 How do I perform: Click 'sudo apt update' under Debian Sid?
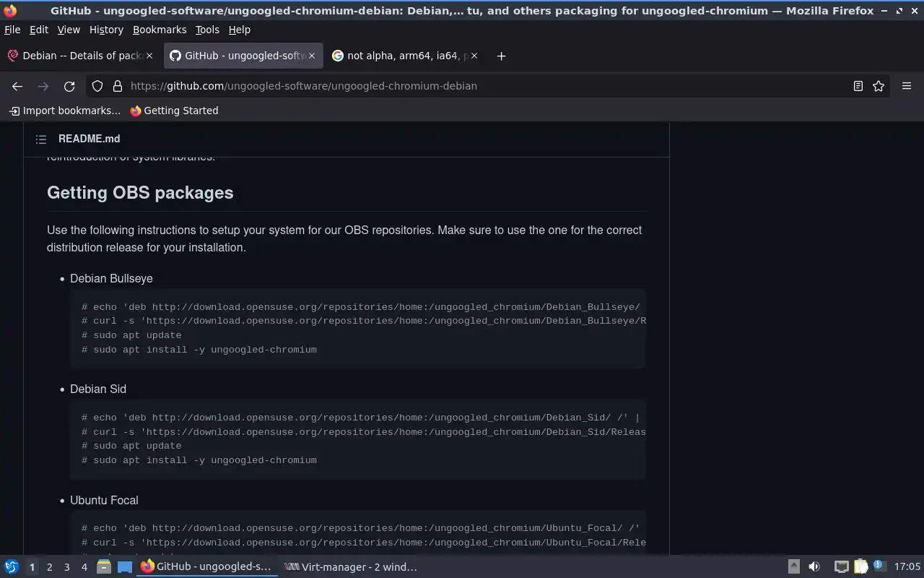coord(131,446)
